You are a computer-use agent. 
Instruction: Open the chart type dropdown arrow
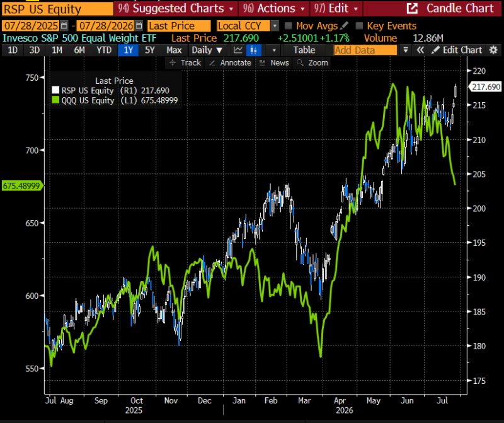274,50
